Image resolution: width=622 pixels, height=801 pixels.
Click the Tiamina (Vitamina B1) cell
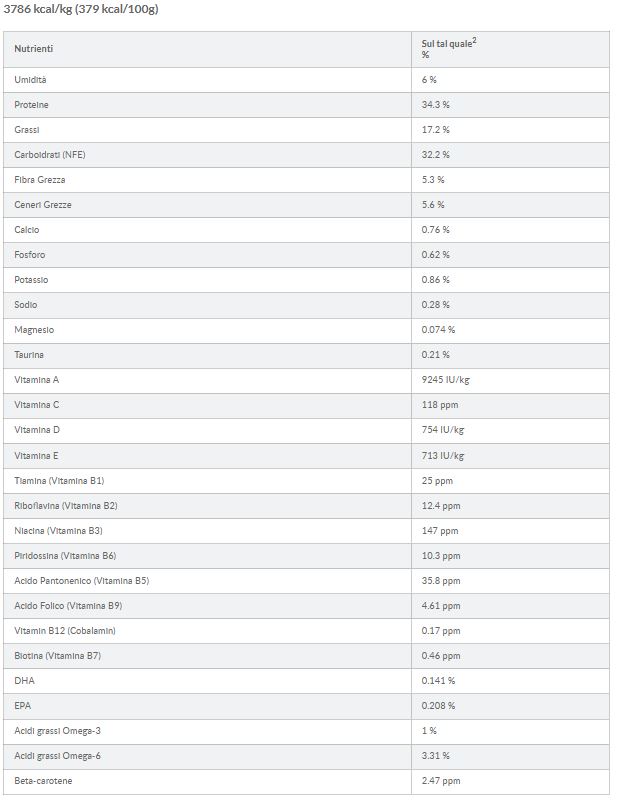[x=59, y=480]
